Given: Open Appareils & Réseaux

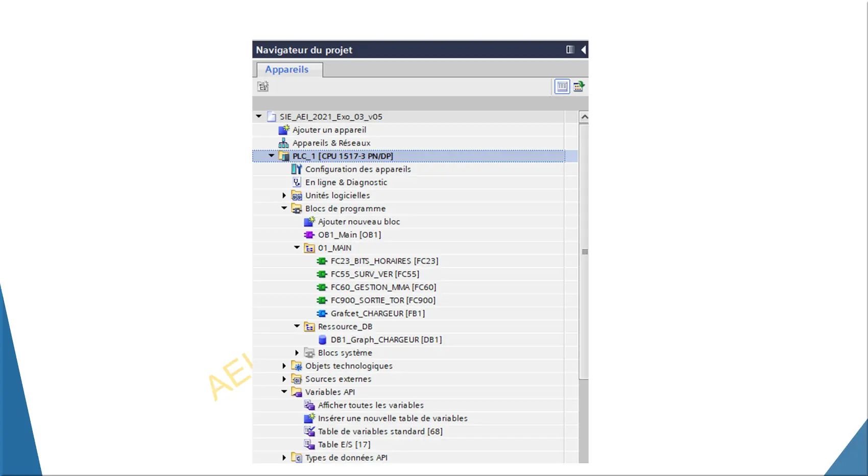Looking at the screenshot, I should tap(331, 143).
